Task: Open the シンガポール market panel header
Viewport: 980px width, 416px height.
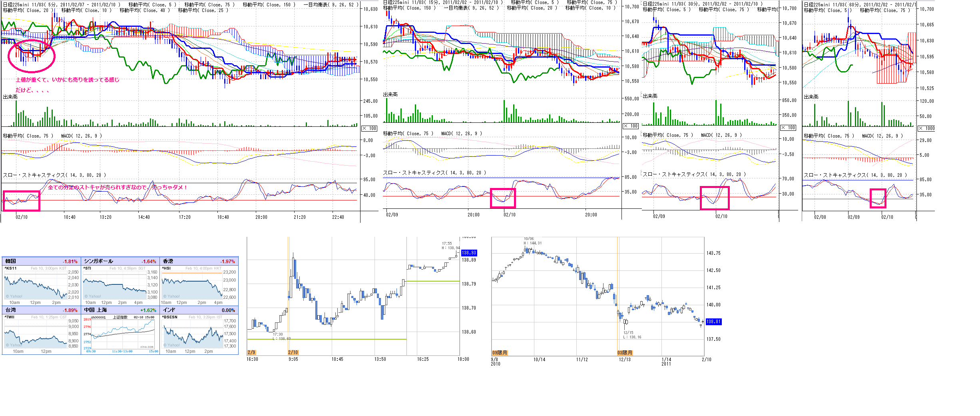Action: click(x=120, y=261)
